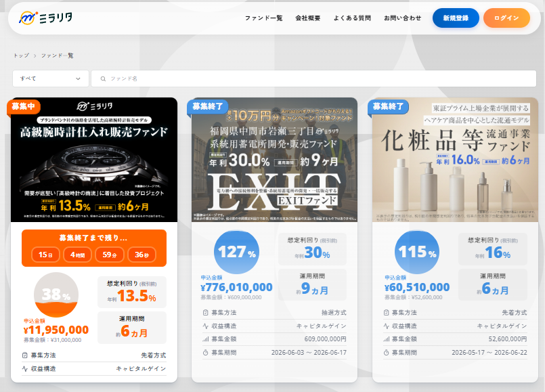Click 募集方法 icon on 蓄電所 fund card

point(205,313)
